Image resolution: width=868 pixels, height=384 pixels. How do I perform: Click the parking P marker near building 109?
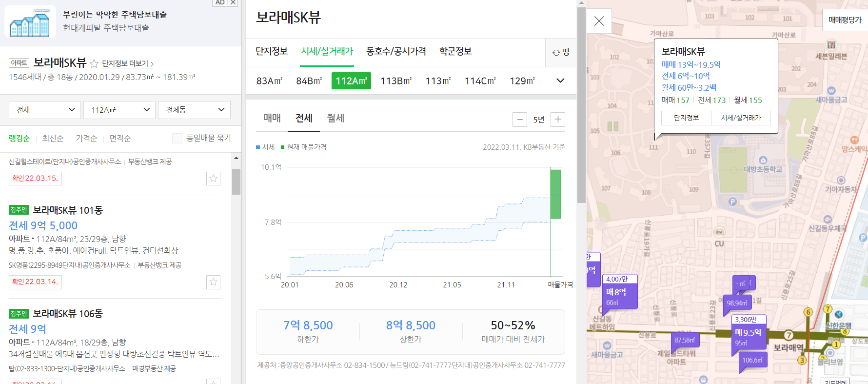coord(732,202)
